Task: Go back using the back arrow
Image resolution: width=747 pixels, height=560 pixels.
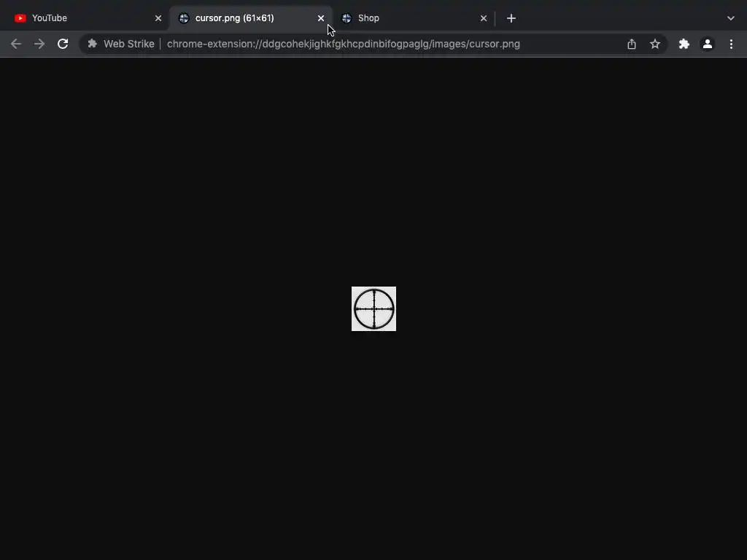Action: pos(16,44)
